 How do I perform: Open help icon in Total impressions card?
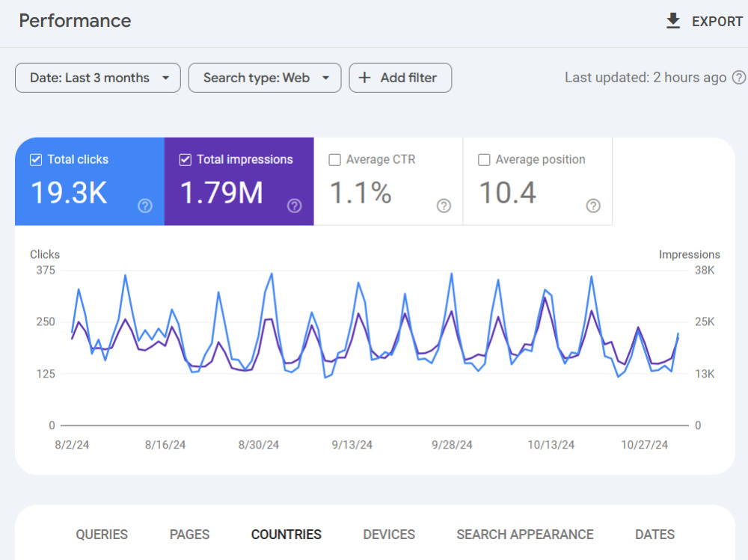(x=294, y=206)
